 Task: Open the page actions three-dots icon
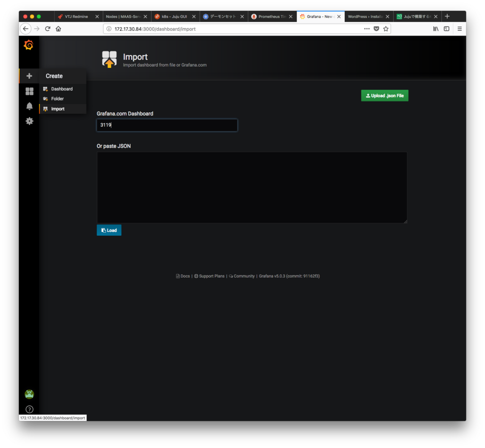click(367, 29)
